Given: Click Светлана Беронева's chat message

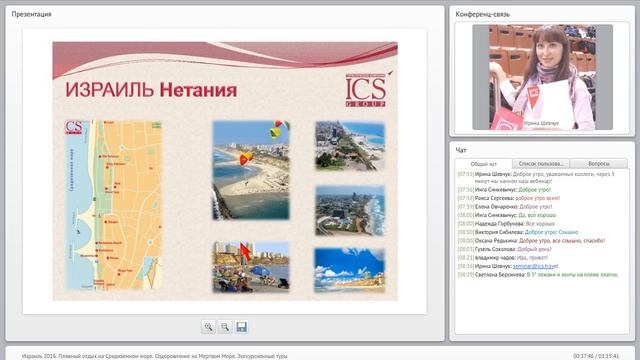Looking at the screenshot, I should pyautogui.click(x=538, y=275).
